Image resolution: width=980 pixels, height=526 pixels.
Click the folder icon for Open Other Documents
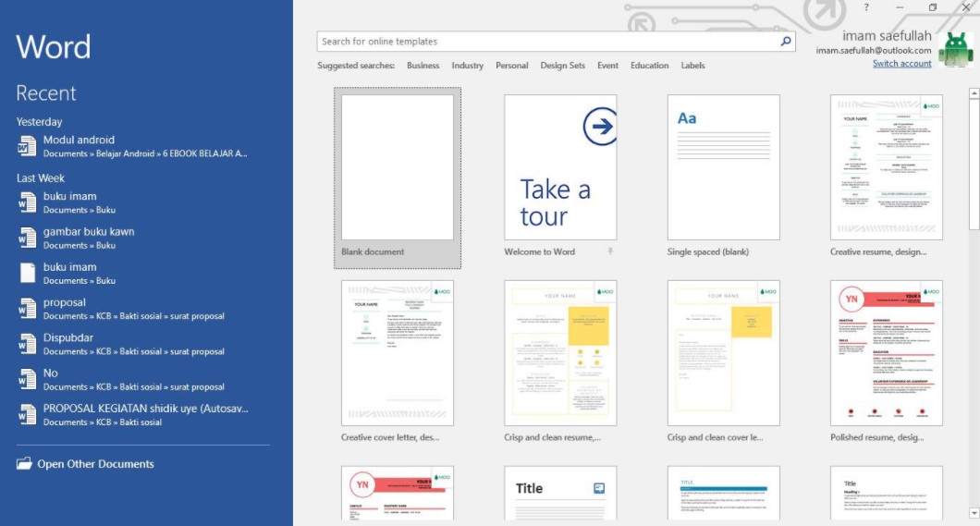point(24,463)
